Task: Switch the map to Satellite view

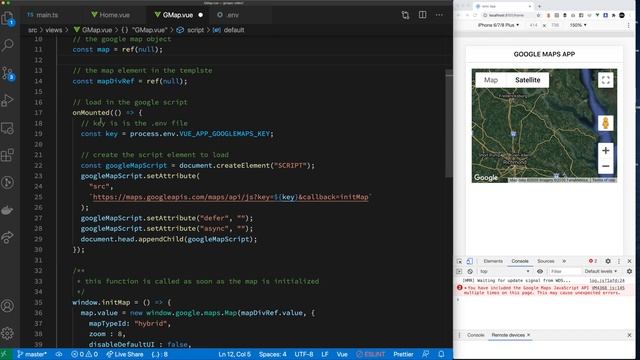Action: (527, 80)
